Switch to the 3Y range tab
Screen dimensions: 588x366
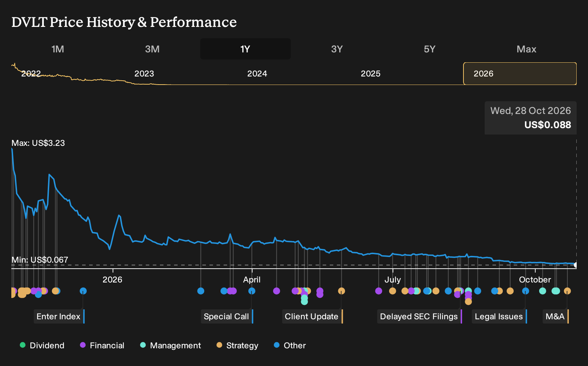point(337,49)
